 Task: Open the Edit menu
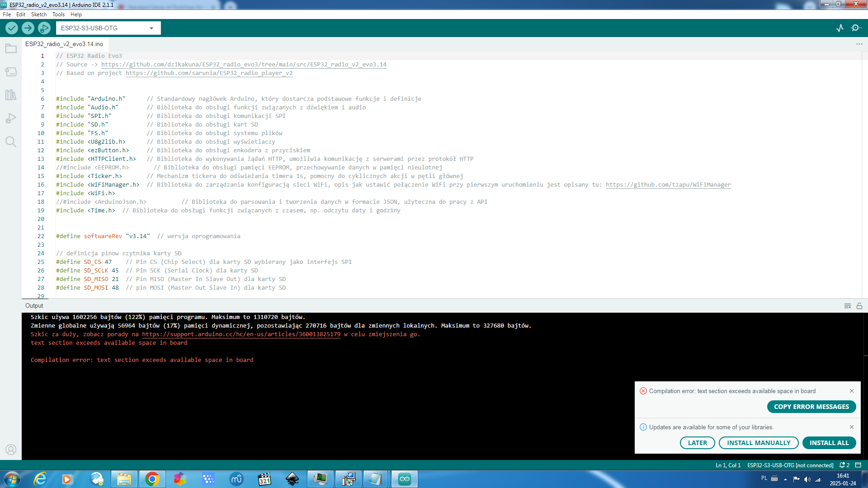[x=21, y=14]
